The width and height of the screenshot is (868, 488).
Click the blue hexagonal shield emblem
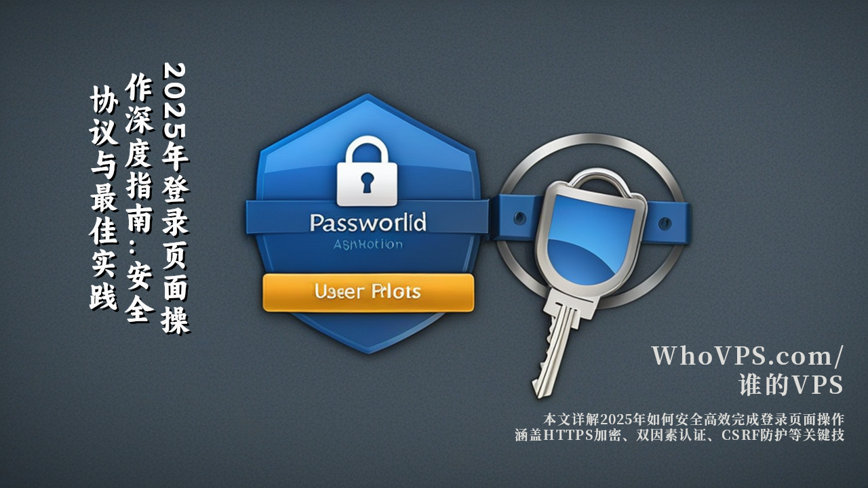(367, 224)
